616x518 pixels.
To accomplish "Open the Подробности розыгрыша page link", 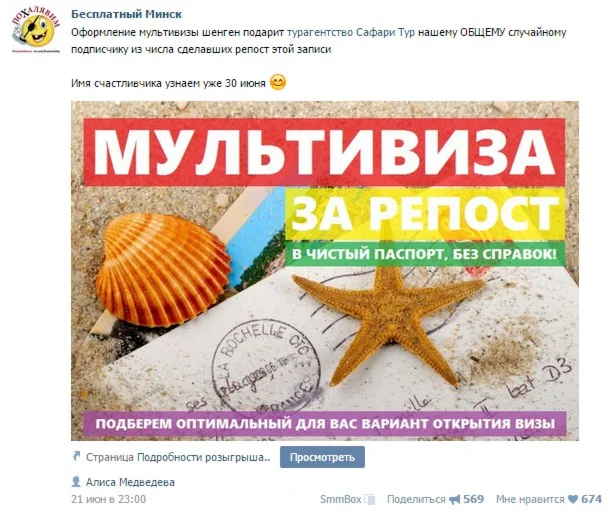I will pos(204,458).
